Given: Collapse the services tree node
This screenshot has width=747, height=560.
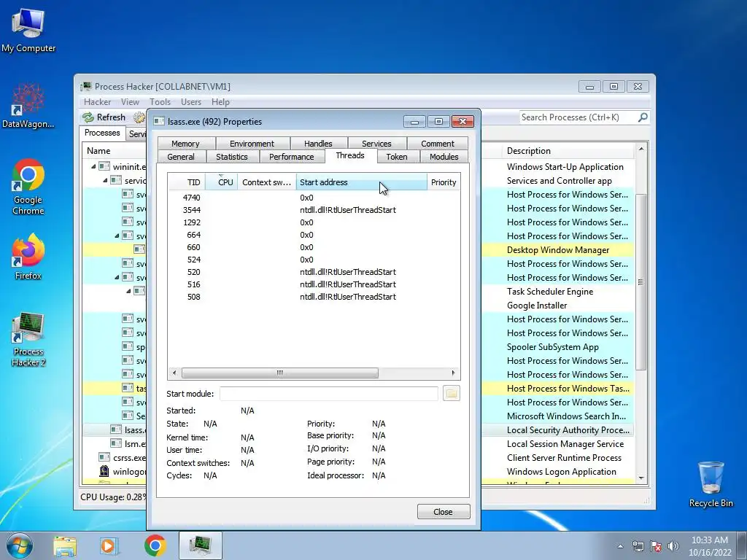Looking at the screenshot, I should pos(105,181).
